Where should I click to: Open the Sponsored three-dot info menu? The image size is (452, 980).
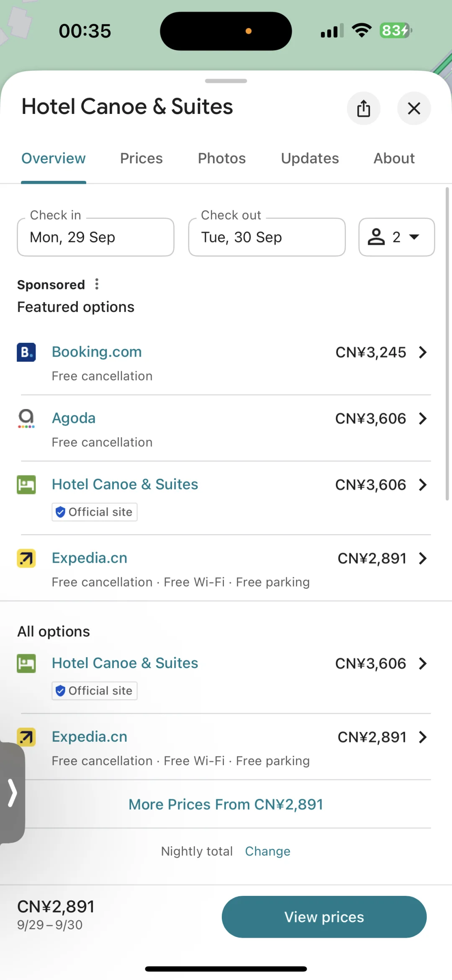coord(97,284)
